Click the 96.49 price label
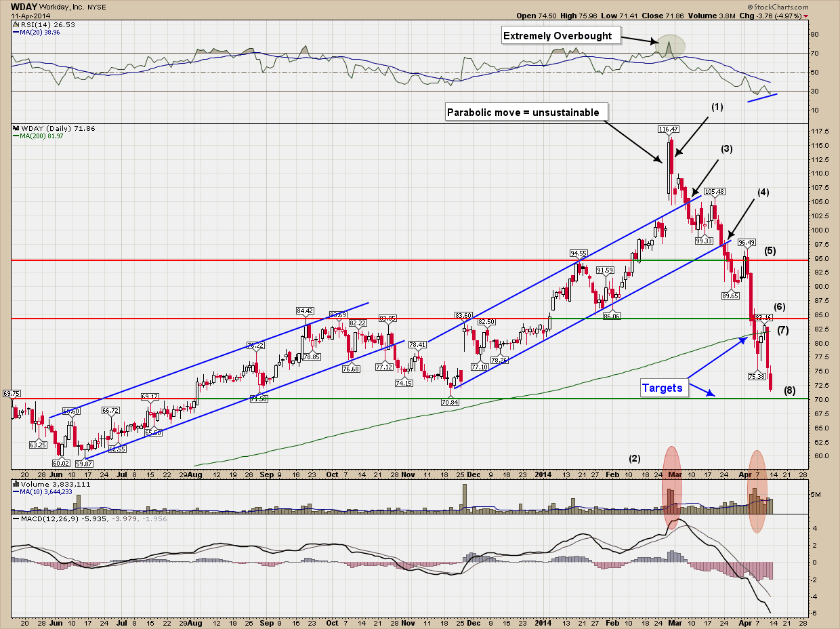 (x=747, y=242)
